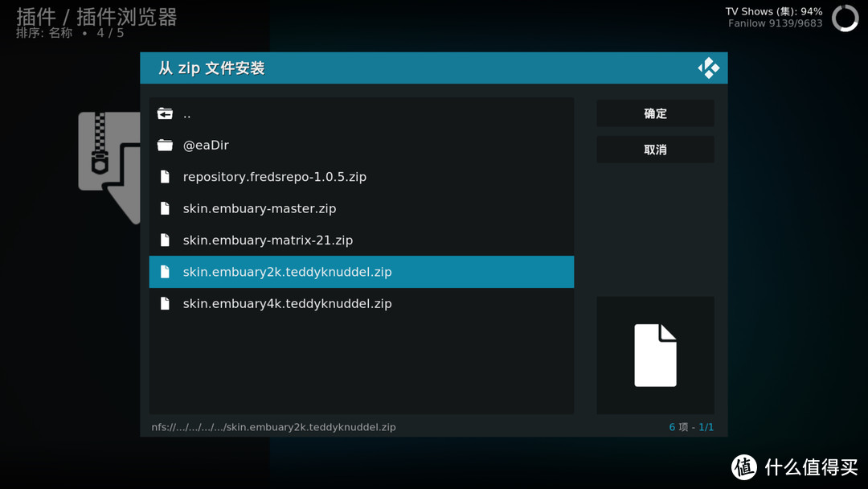Open the @eaDir folder entry

point(362,145)
